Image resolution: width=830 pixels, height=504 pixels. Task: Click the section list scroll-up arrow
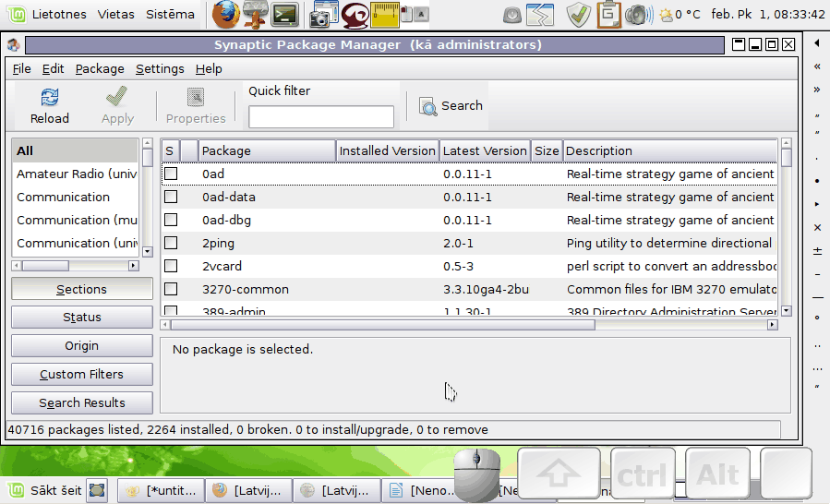[148, 143]
